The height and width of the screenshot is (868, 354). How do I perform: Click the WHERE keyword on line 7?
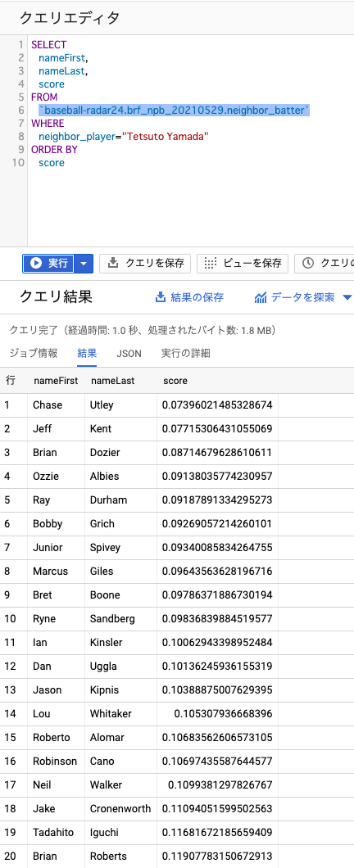[x=48, y=123]
